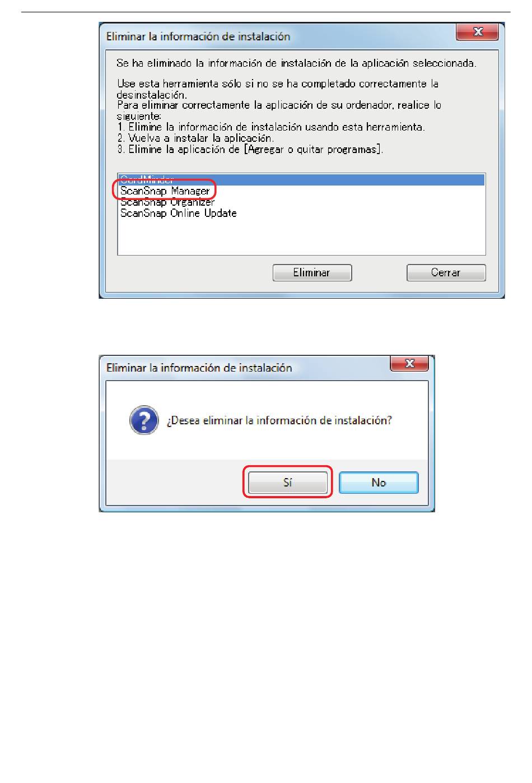
Task: Select ScanSnap Manager in the list
Action: 165,191
